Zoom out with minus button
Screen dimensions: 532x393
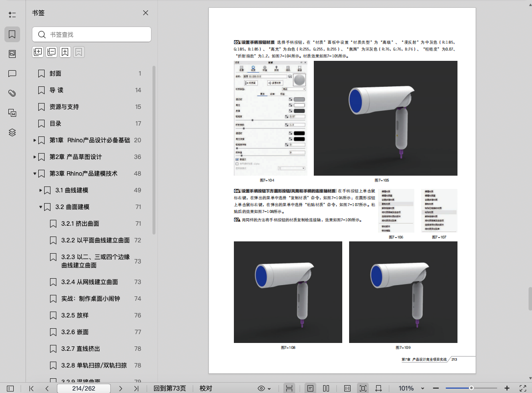tap(436, 388)
